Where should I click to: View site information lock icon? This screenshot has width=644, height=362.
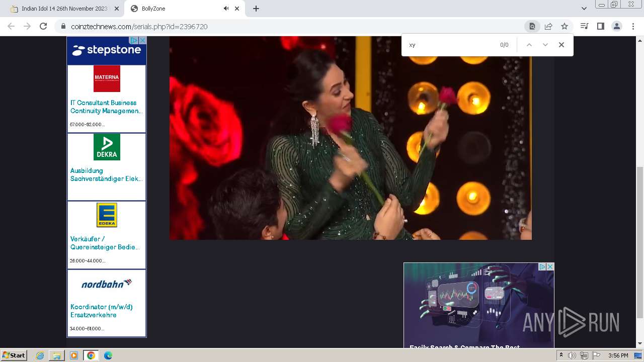click(x=63, y=26)
